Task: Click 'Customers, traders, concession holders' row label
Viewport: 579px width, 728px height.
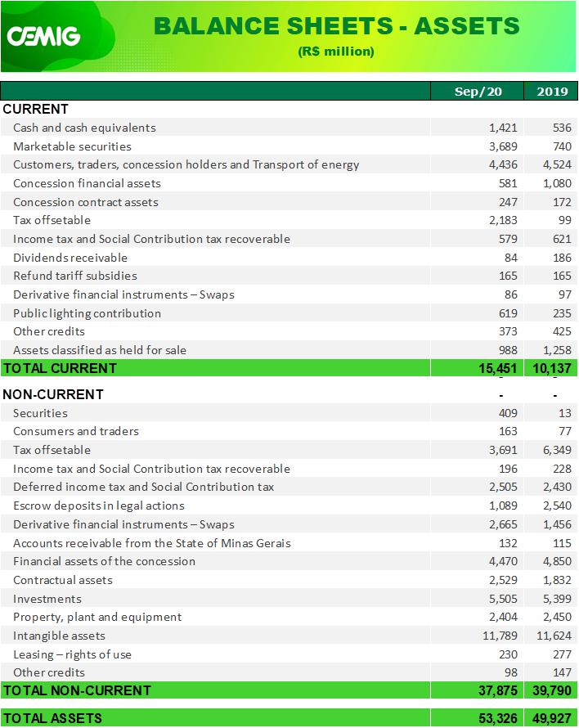Action: (x=186, y=164)
